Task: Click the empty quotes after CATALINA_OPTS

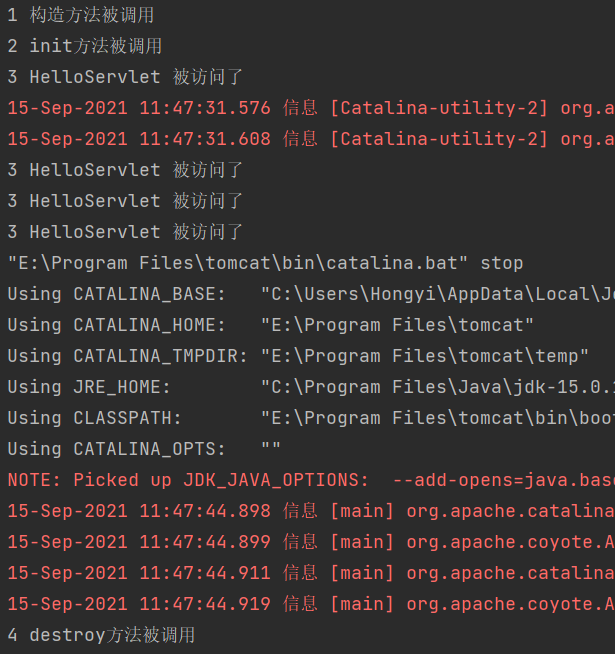Action: (271, 449)
